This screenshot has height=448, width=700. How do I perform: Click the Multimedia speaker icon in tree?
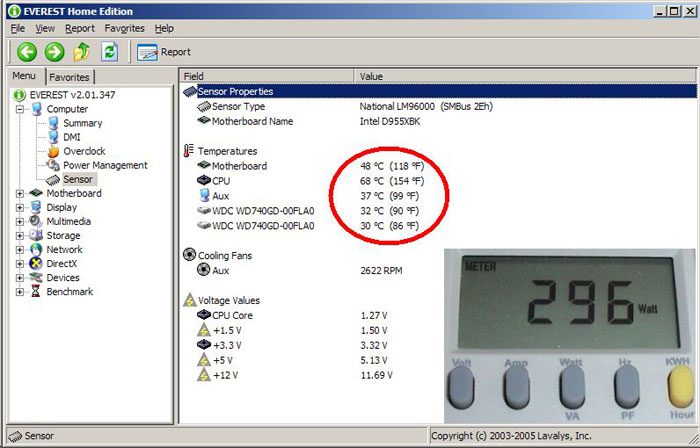(36, 221)
